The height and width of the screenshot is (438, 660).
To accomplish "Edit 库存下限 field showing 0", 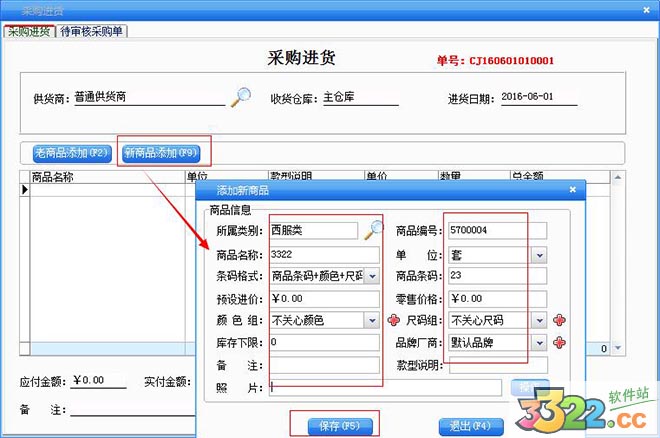I will pyautogui.click(x=325, y=342).
